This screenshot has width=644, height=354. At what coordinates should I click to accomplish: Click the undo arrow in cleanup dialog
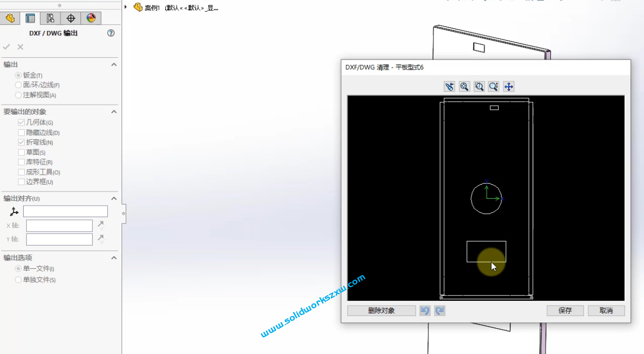tap(425, 310)
